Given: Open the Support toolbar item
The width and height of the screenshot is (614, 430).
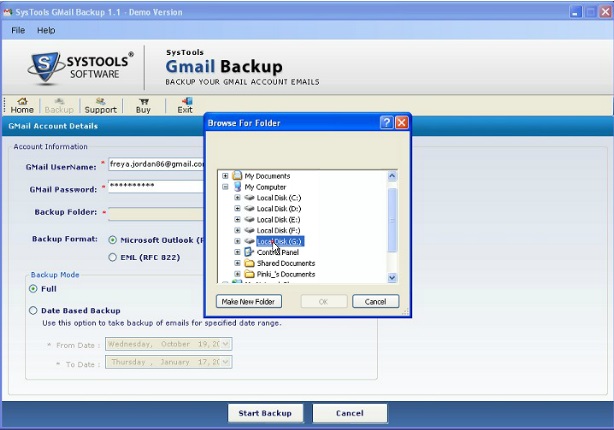Looking at the screenshot, I should pyautogui.click(x=101, y=106).
